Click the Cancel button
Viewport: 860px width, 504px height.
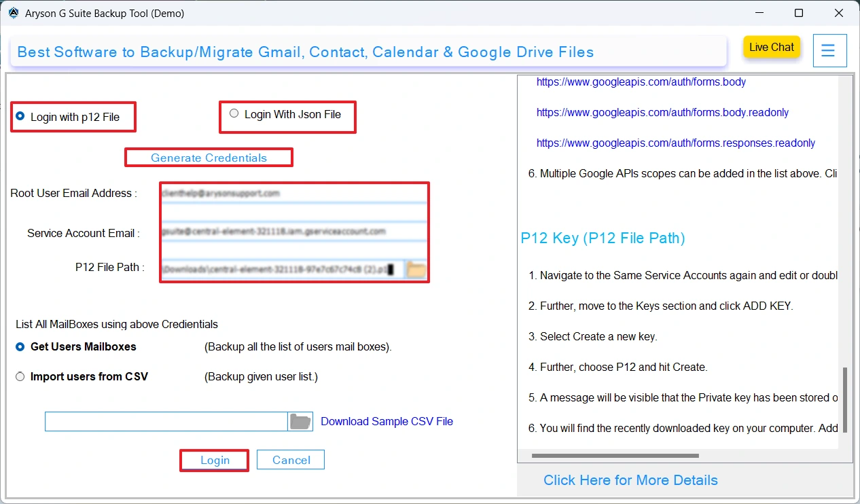tap(291, 460)
